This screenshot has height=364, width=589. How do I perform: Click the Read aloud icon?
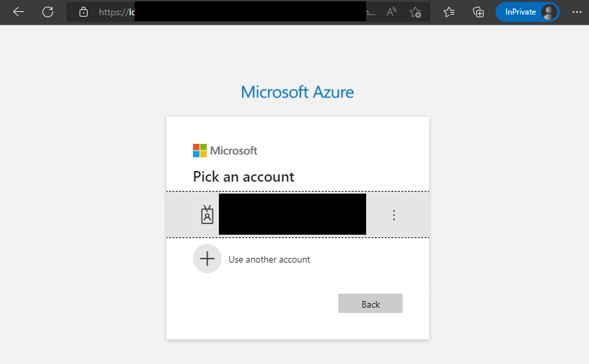point(391,12)
